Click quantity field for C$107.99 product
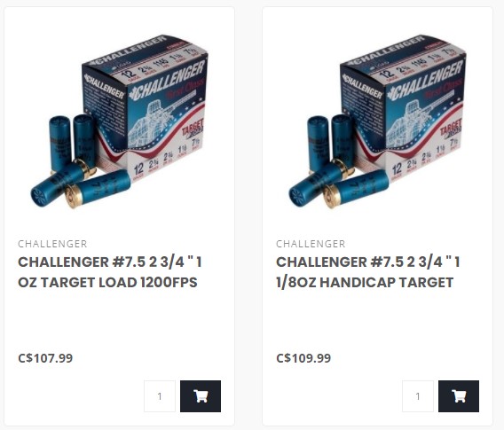This screenshot has width=504, height=430. pyautogui.click(x=160, y=396)
